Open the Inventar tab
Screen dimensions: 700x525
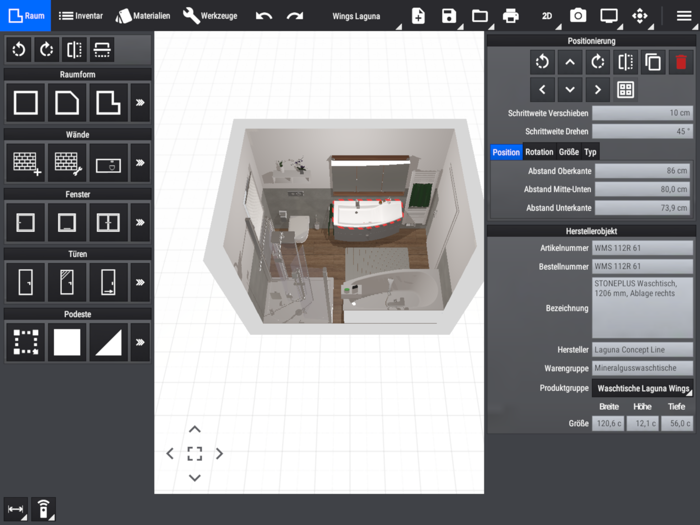click(x=81, y=16)
